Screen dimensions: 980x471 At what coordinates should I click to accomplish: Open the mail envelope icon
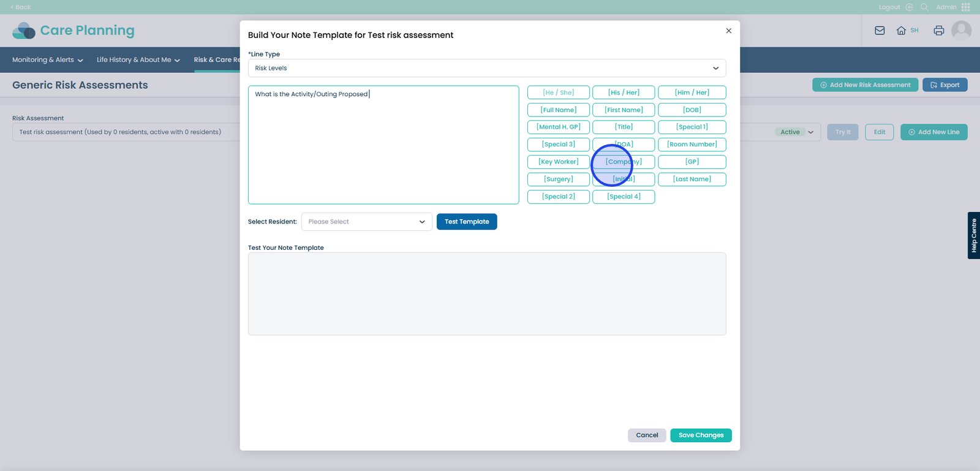(x=880, y=31)
